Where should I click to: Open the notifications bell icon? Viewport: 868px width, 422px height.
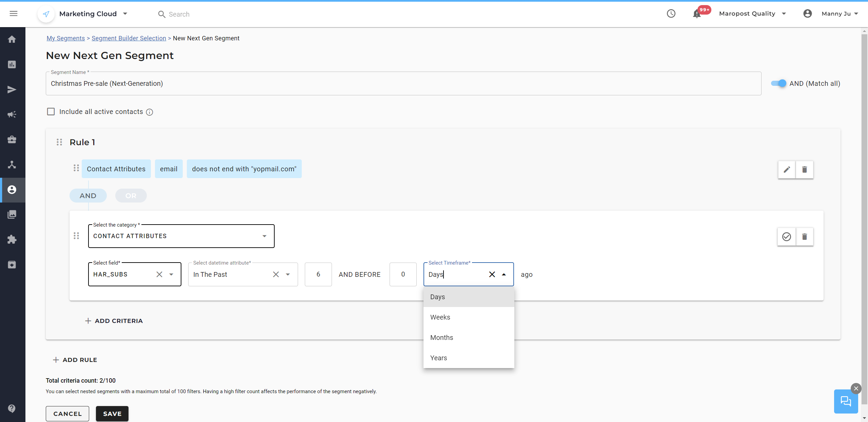[697, 14]
